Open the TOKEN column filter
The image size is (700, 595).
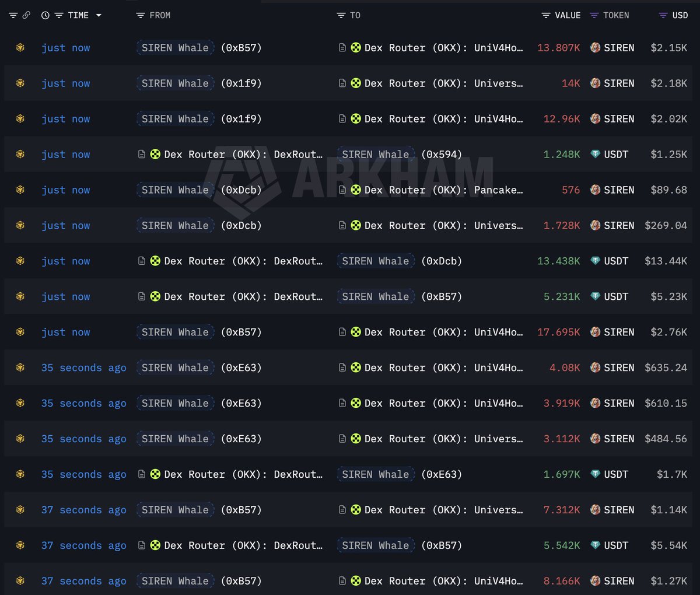(x=594, y=15)
